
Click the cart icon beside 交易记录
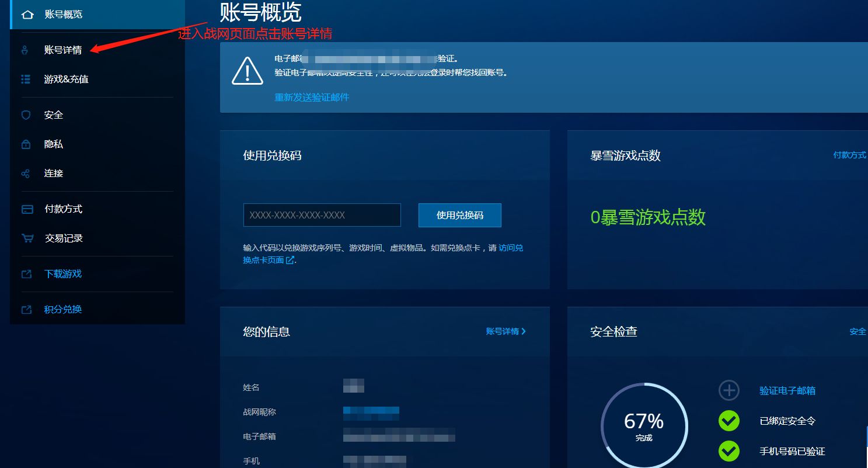point(27,238)
